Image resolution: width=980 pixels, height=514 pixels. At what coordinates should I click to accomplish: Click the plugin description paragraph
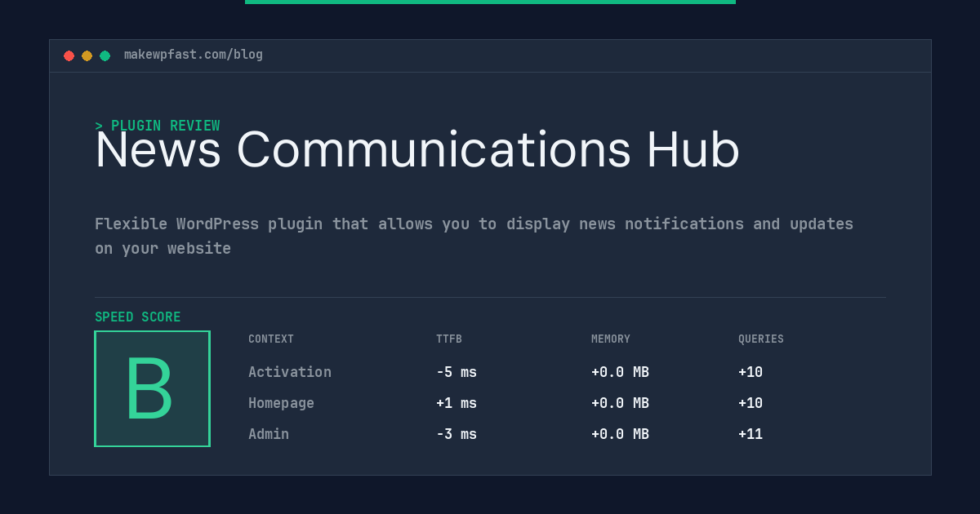pyautogui.click(x=474, y=236)
